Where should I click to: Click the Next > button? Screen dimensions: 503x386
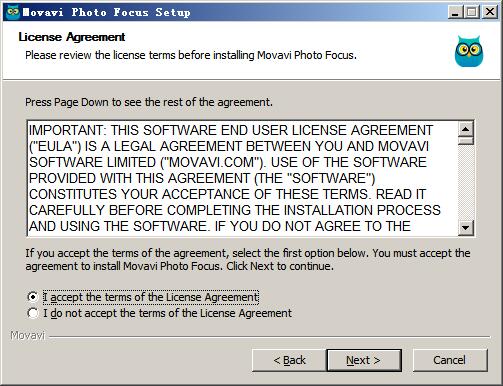pyautogui.click(x=364, y=360)
